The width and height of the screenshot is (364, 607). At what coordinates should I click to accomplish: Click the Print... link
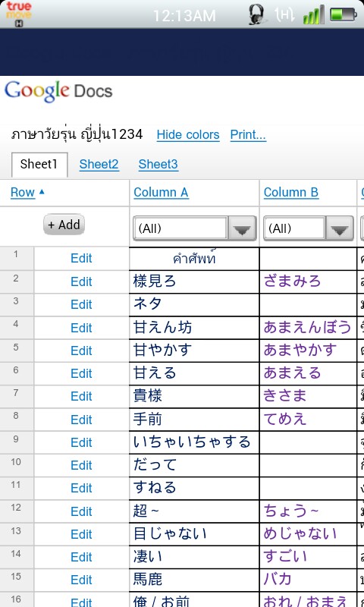tap(248, 135)
